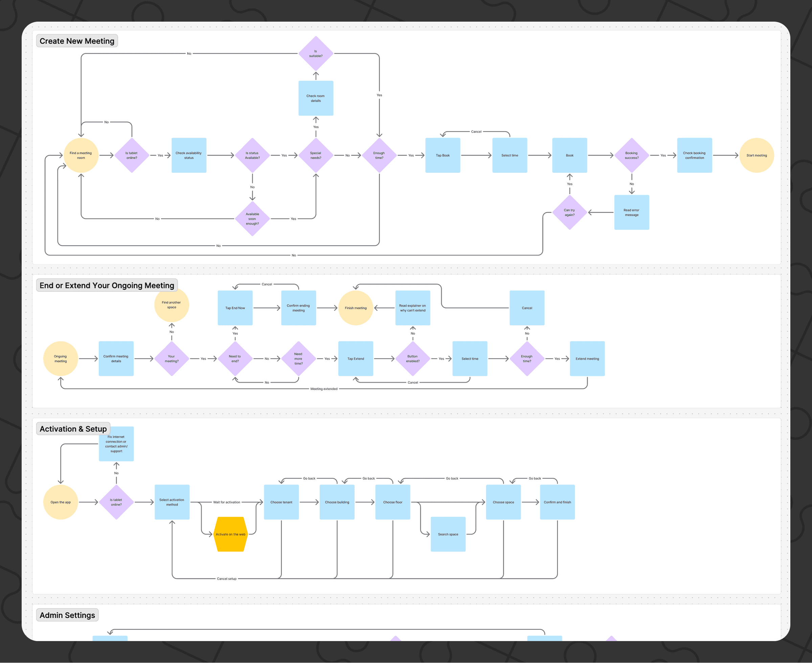Select the 'Read error message' box

[632, 212]
